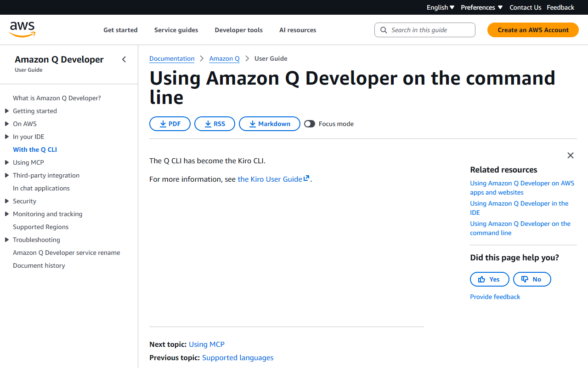Open Amazon Q Developer service rename item
The width and height of the screenshot is (588, 368).
click(x=67, y=253)
